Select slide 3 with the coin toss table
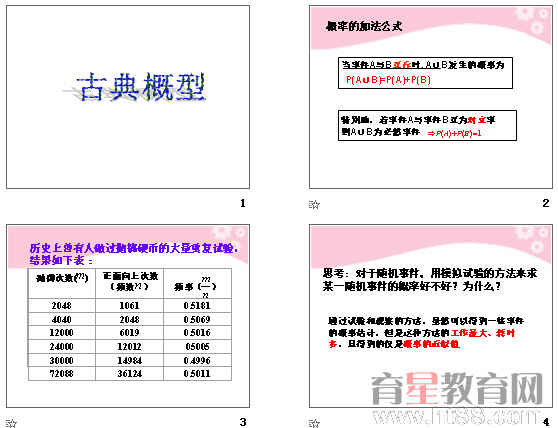 click(x=128, y=316)
